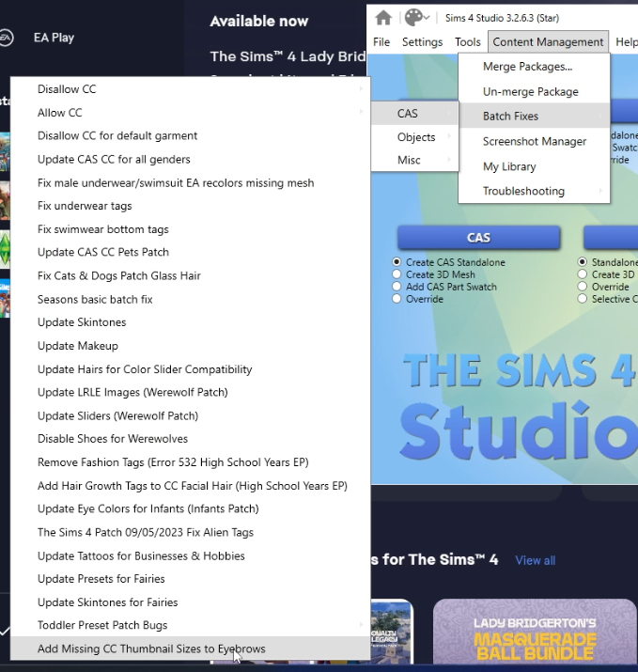Select Add CAS Part Swatch option
638x672 pixels.
pos(397,287)
